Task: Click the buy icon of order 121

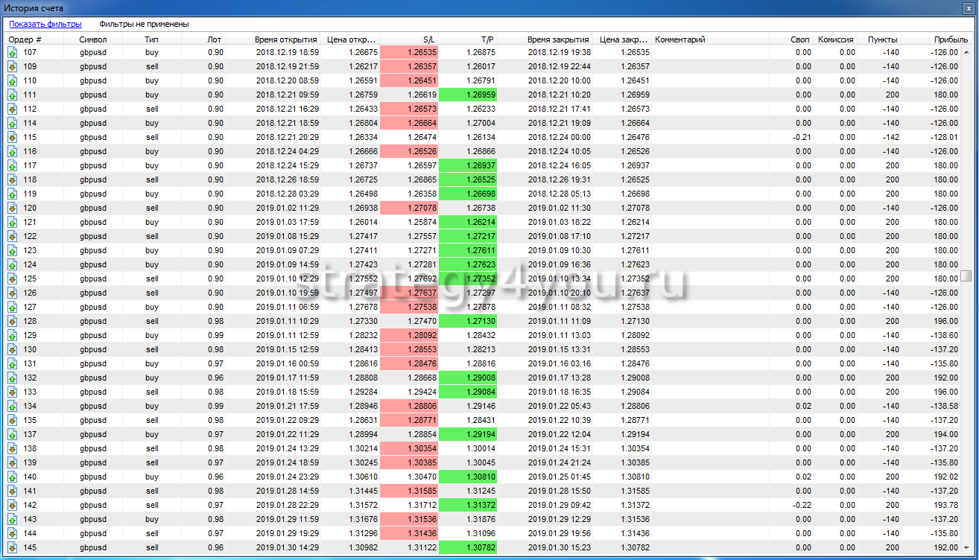Action: [x=12, y=222]
